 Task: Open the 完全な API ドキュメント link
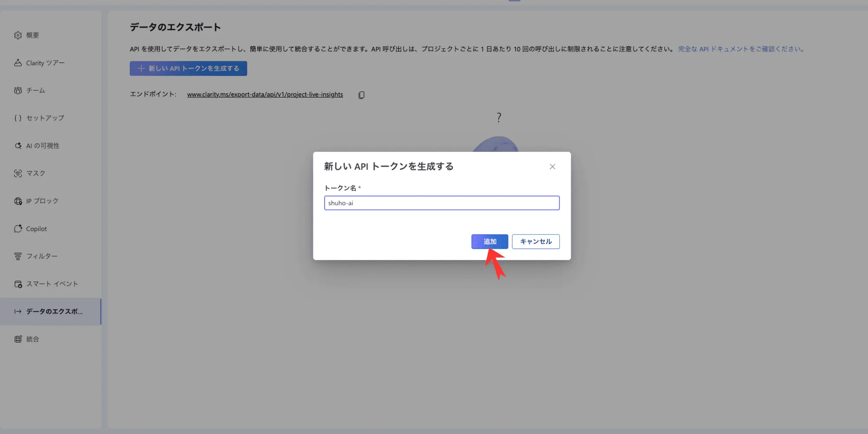pyautogui.click(x=741, y=49)
